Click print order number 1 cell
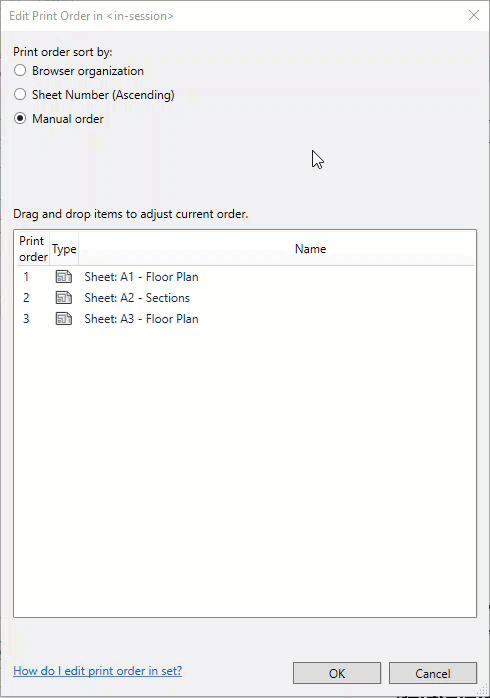This screenshot has width=490, height=698. coord(26,276)
